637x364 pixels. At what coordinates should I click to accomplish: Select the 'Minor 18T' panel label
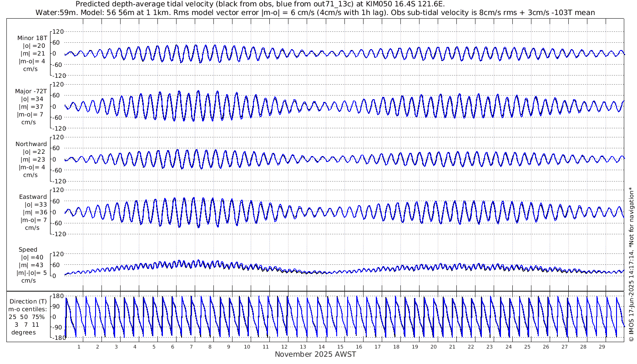pos(32,38)
